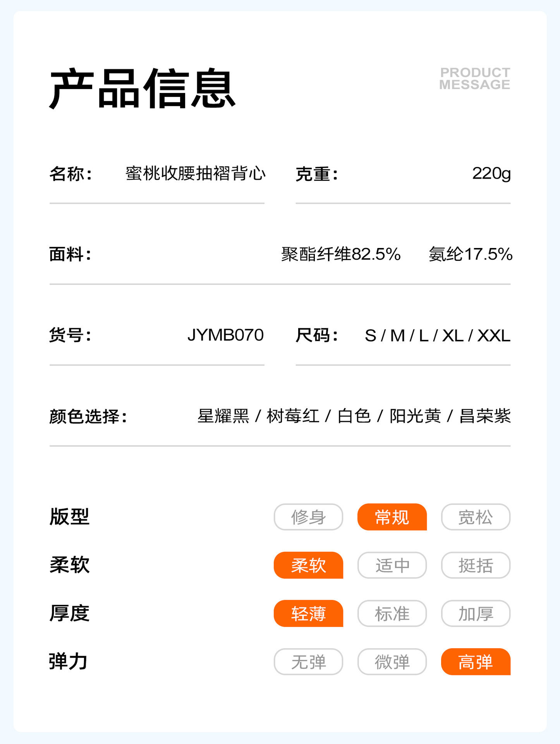560x744 pixels.
Task: Choose the 挺括 softness pill
Action: pos(476,565)
